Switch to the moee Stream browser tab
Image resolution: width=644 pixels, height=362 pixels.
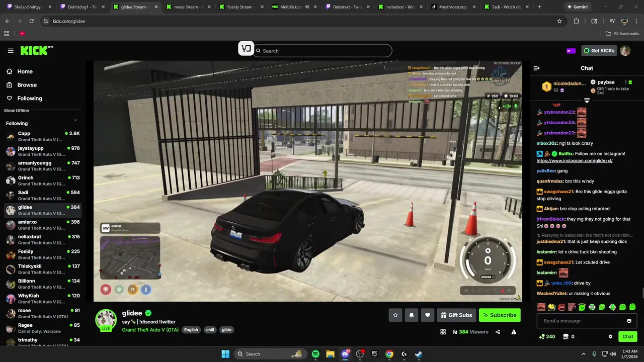coord(188,7)
